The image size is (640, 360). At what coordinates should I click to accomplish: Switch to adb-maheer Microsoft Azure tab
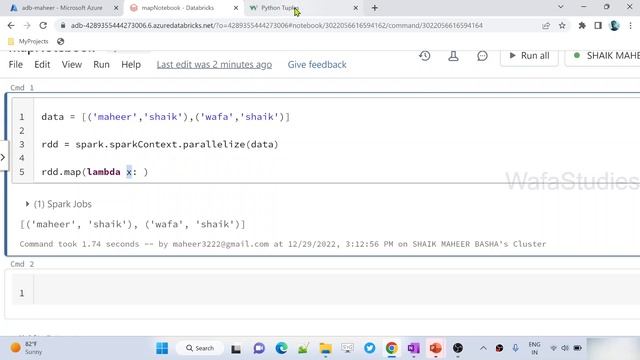click(61, 8)
